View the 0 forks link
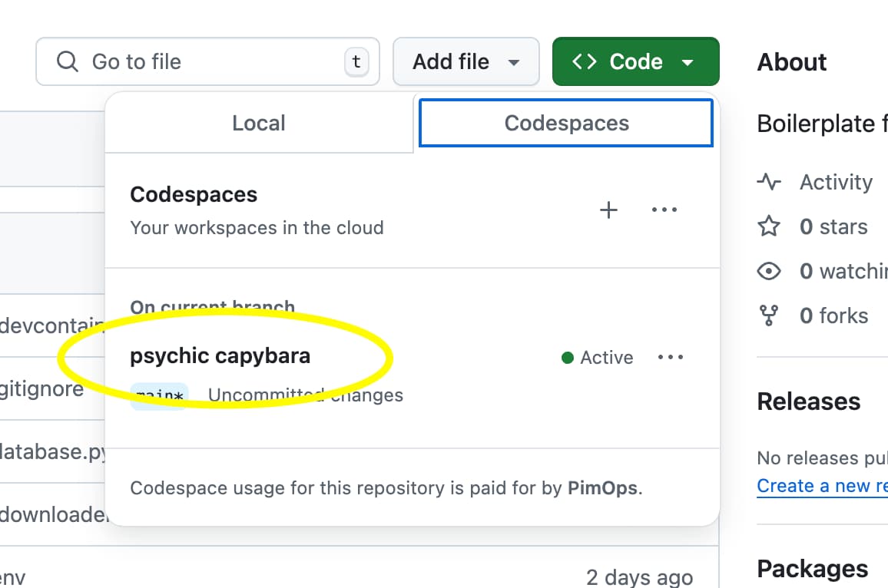 tap(833, 316)
